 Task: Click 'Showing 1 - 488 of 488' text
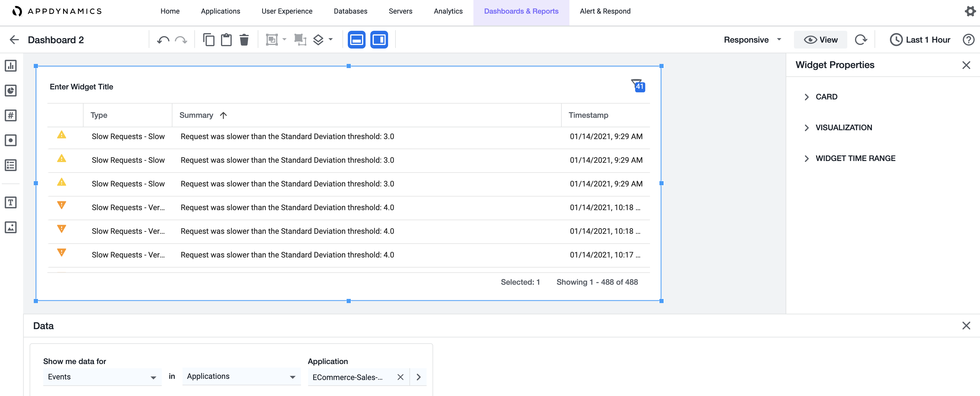[x=597, y=282]
